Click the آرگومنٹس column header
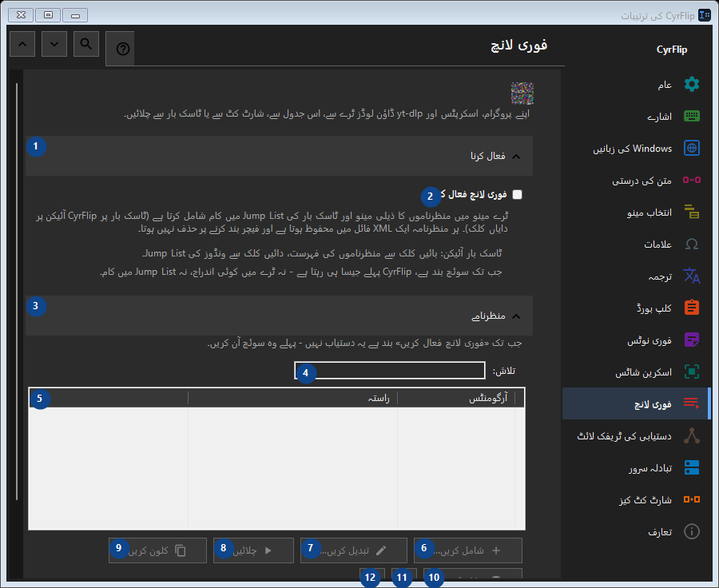 (457, 399)
